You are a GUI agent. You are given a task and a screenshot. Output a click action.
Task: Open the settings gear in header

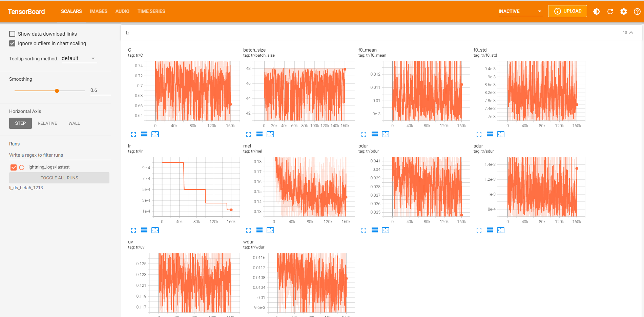(624, 12)
